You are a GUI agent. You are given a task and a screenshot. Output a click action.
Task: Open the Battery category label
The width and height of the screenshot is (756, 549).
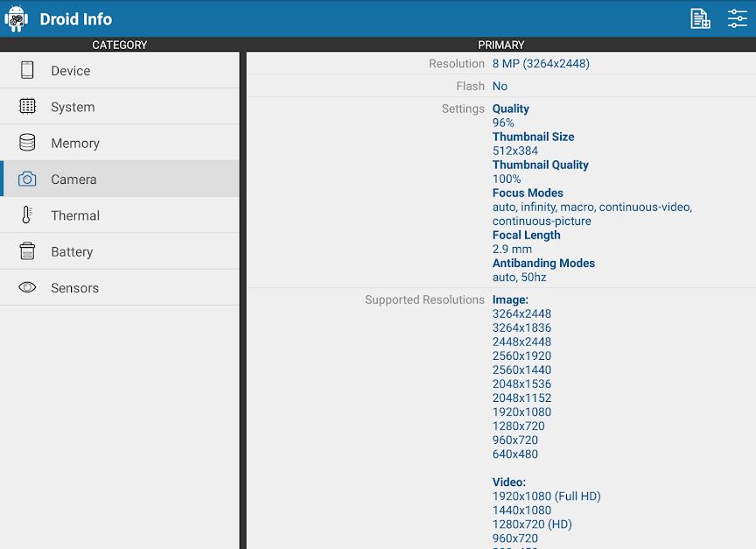pos(72,252)
